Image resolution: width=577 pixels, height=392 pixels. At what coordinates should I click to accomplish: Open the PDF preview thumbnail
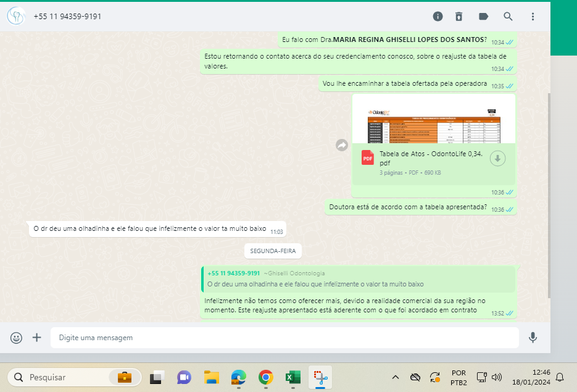coord(433,119)
